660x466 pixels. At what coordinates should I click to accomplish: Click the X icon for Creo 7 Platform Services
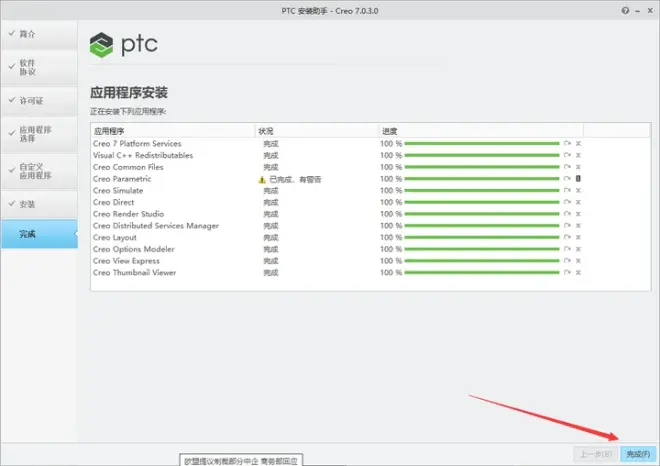pyautogui.click(x=578, y=144)
